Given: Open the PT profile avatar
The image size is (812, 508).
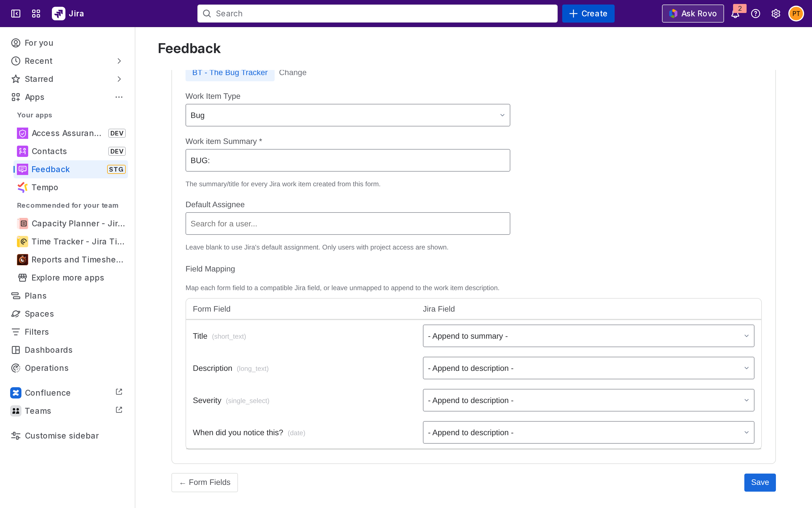Looking at the screenshot, I should pyautogui.click(x=796, y=14).
